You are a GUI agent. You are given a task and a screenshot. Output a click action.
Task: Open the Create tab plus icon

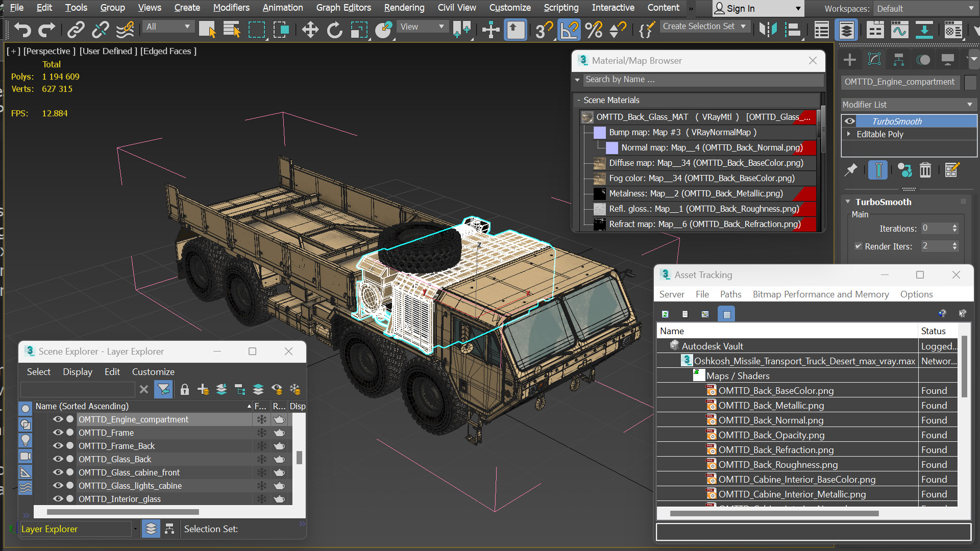(x=850, y=60)
